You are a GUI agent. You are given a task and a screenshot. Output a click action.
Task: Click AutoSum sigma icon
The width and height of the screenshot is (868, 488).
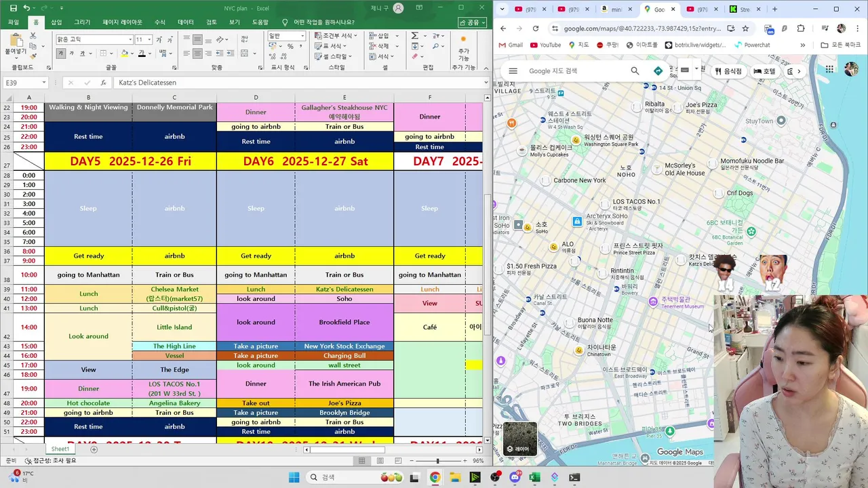coord(414,36)
